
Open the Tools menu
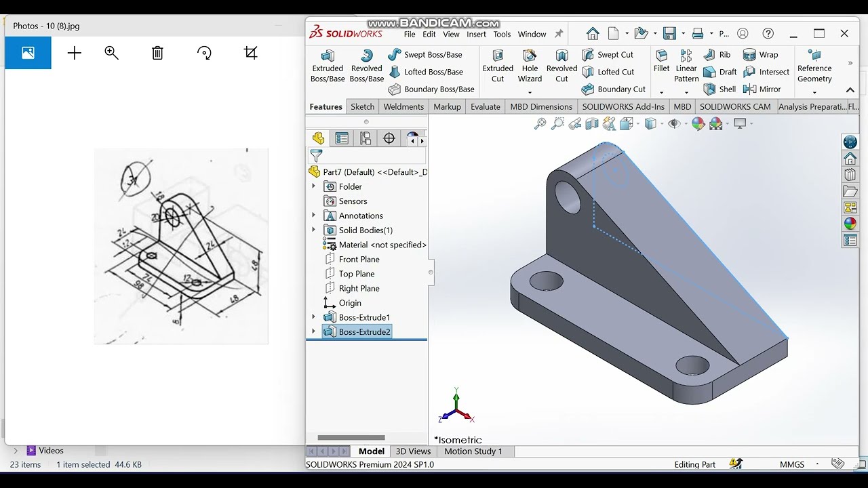(x=502, y=34)
